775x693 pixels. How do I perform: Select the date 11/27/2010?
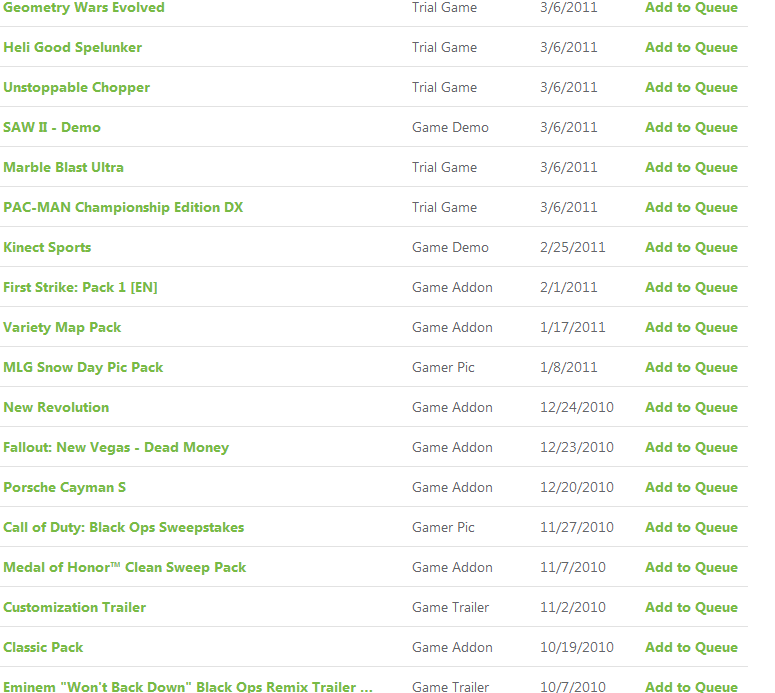[x=577, y=528]
